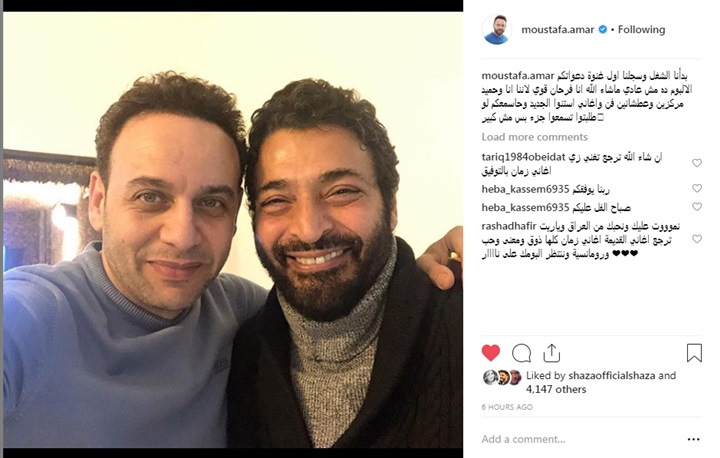The width and height of the screenshot is (720, 458).
Task: Expand Load more comments
Action: click(x=534, y=137)
